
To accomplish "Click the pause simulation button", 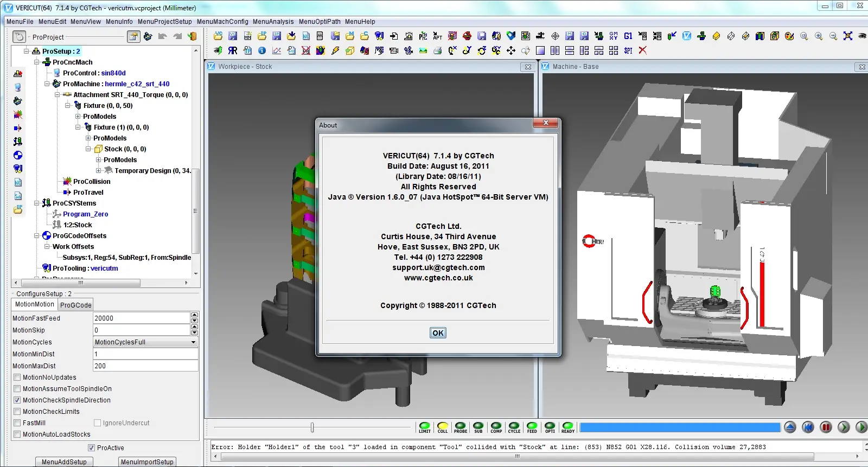I will (826, 427).
